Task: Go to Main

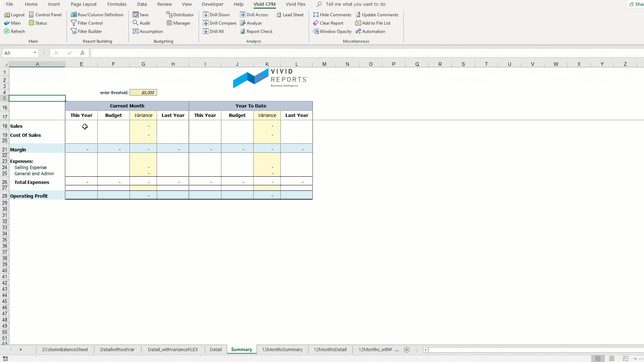Action: [12, 23]
